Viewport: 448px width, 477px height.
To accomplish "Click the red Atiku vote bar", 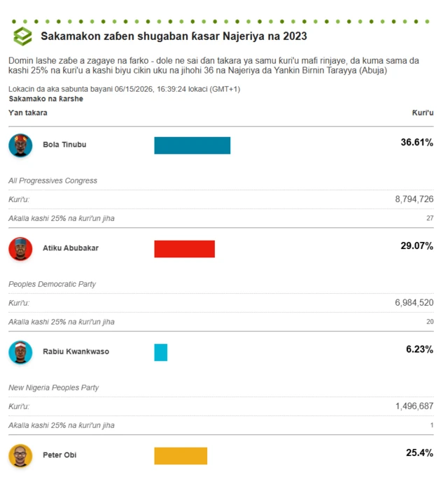I will click(184, 249).
